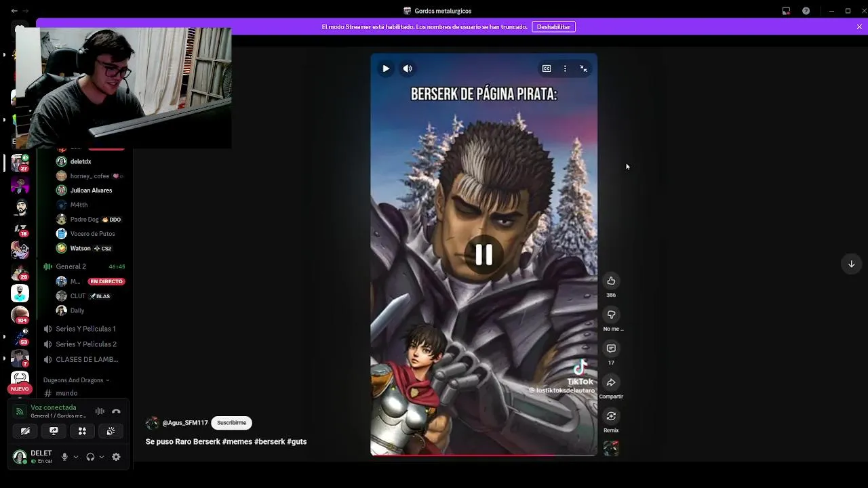868x488 pixels.
Task: Disconnect from voice with the hang-up icon
Action: 116,411
